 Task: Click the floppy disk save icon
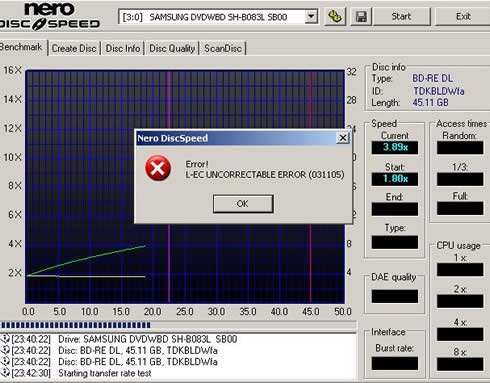(x=361, y=16)
